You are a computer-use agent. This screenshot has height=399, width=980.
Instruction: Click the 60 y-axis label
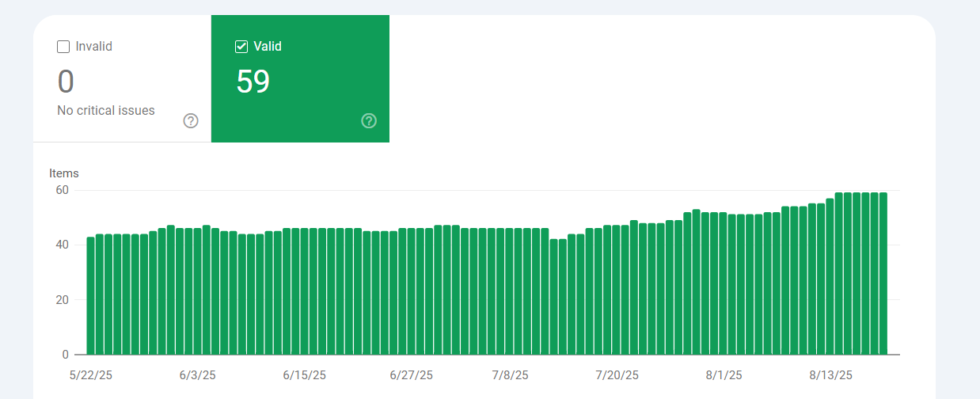point(63,190)
